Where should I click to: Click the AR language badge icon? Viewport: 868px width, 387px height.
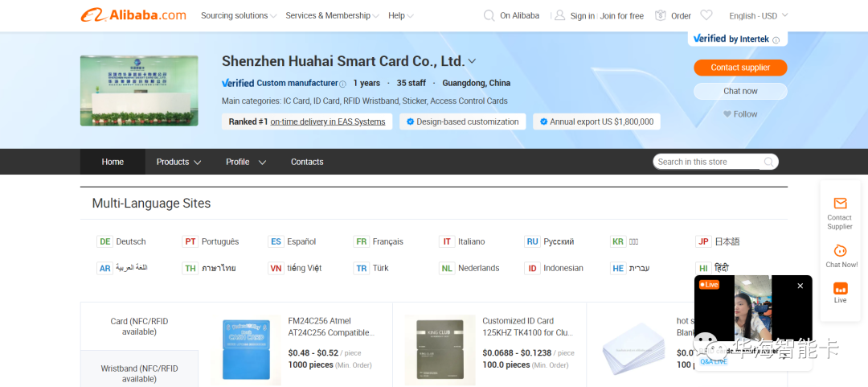(x=104, y=269)
